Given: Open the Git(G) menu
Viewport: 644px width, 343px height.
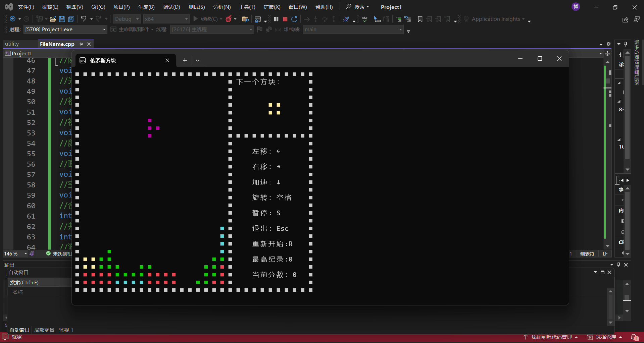Looking at the screenshot, I should pyautogui.click(x=98, y=7).
